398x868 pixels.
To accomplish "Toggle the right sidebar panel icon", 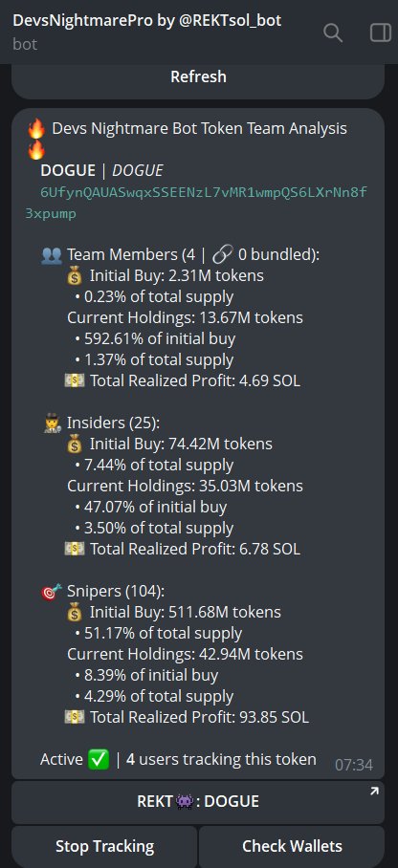I will click(380, 33).
